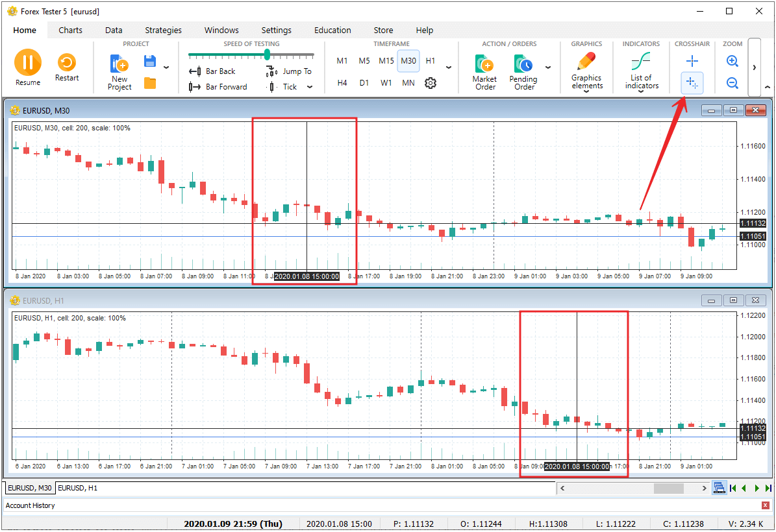776x532 pixels.
Task: Enable the single crosshair tool
Action: coord(692,61)
